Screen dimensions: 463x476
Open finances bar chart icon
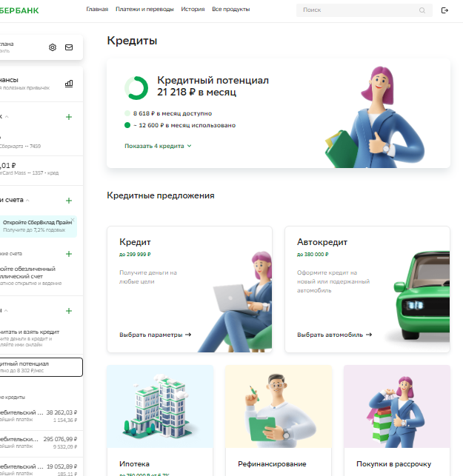pos(69,84)
